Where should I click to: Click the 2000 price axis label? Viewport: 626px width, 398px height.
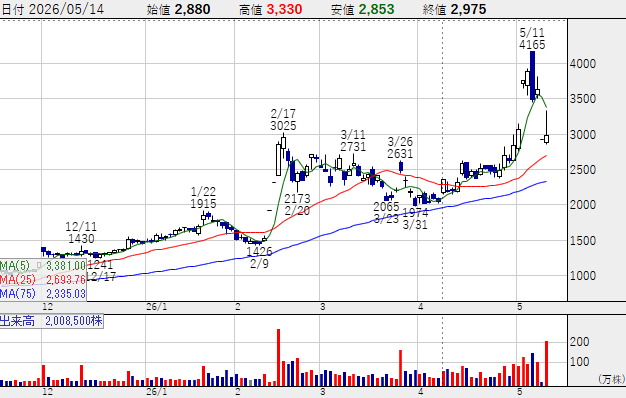(x=583, y=205)
